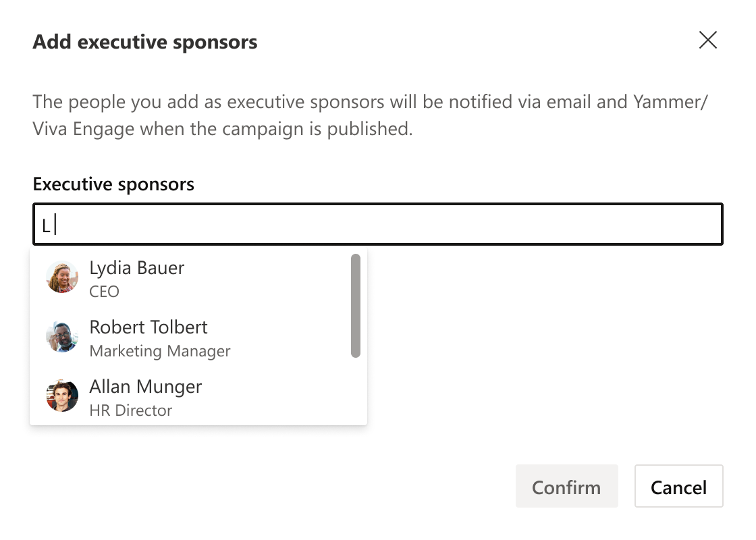Click Allan Munger's profile avatar
Image resolution: width=756 pixels, height=540 pixels.
[61, 396]
